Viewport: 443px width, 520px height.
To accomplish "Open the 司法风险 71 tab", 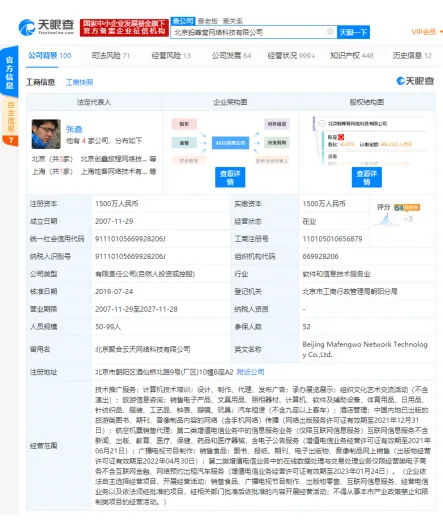I will tap(111, 56).
